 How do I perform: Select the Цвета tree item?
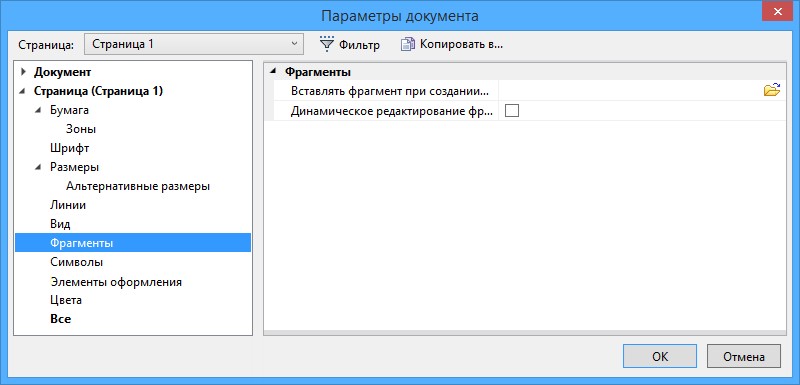coord(66,300)
